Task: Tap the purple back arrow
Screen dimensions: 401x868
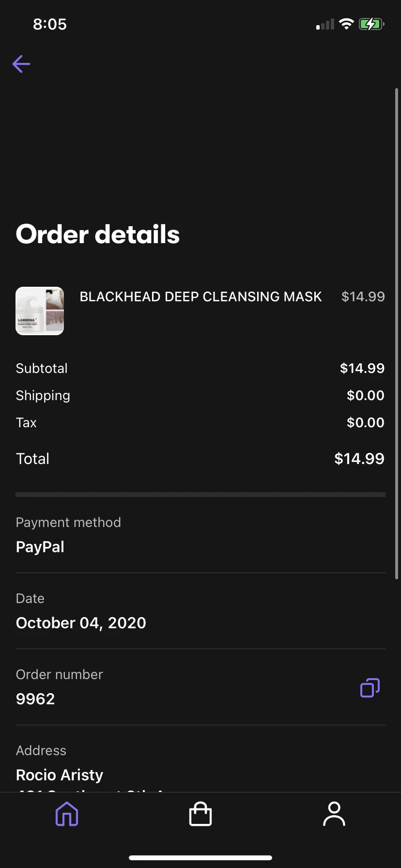Action: coord(21,64)
